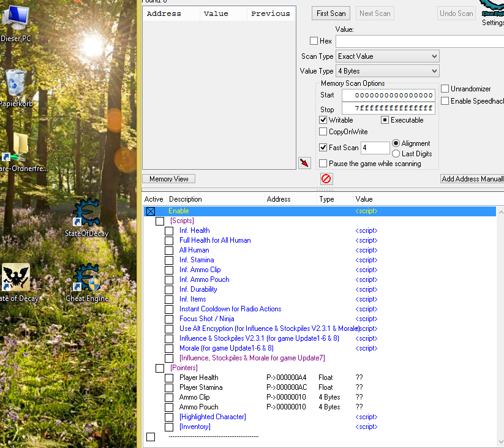504x448 pixels.
Task: Toggle the Executable checkbox
Action: 385,120
